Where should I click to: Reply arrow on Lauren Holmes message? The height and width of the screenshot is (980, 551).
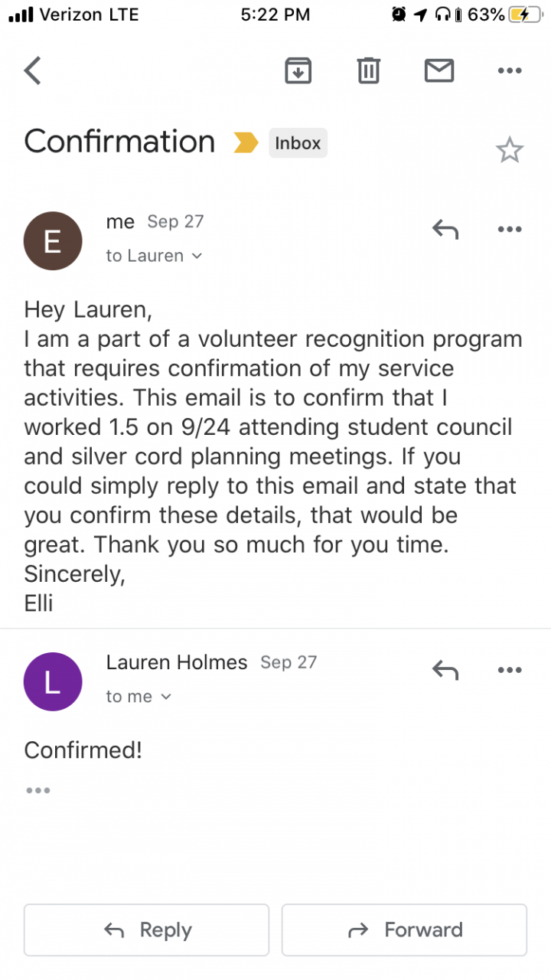click(x=445, y=670)
